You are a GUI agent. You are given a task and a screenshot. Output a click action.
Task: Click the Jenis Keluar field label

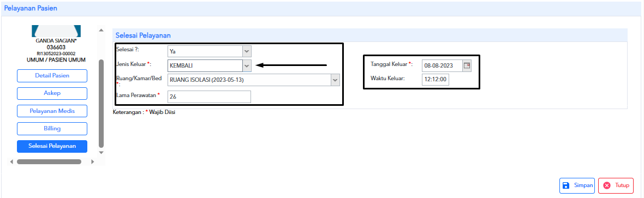(134, 64)
